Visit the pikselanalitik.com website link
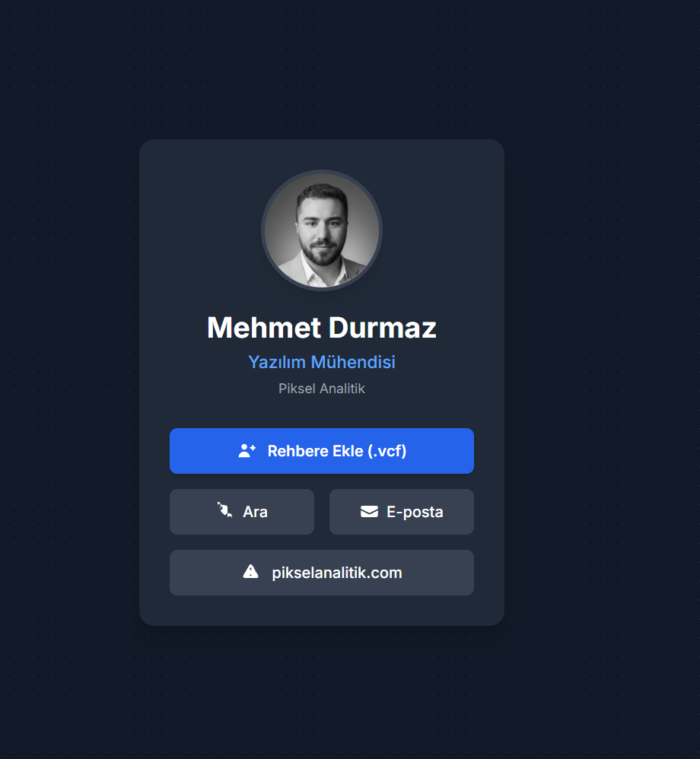 coord(321,572)
